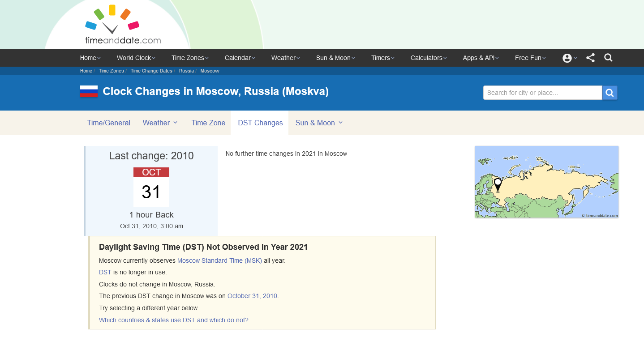Click the Last change: 2010 heading
The image size is (644, 350).
(151, 156)
